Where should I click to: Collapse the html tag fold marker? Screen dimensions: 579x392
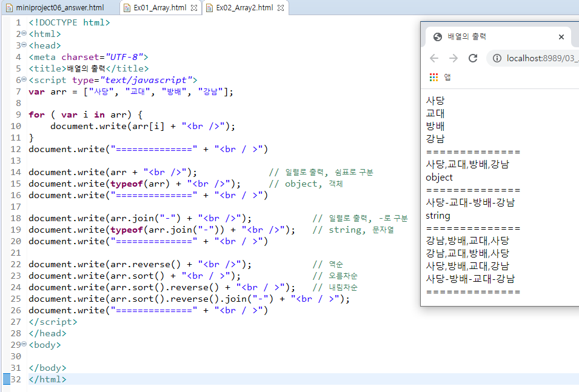pos(24,33)
